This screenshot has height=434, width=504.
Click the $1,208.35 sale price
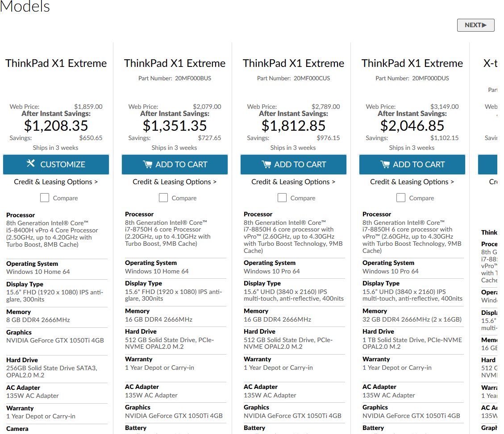[x=56, y=126]
